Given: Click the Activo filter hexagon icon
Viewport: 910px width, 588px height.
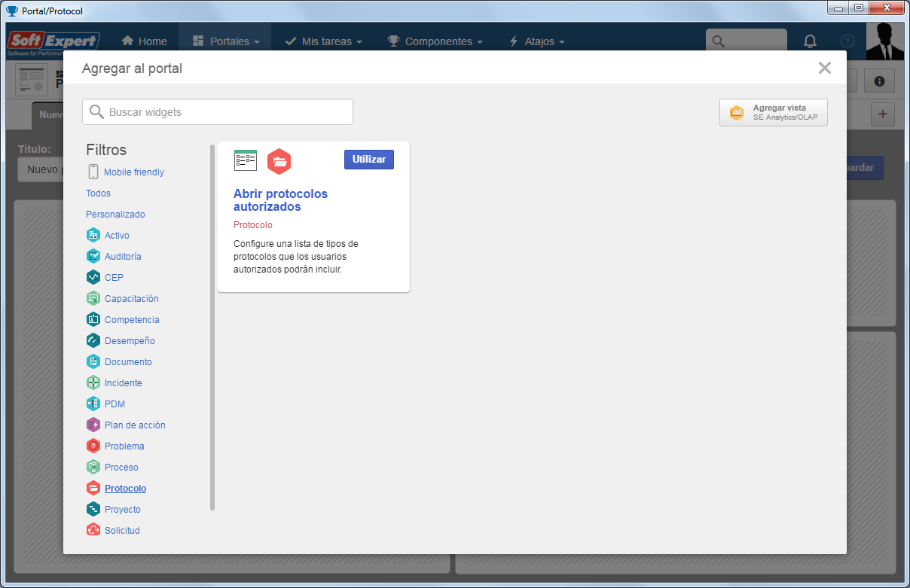Looking at the screenshot, I should tap(93, 235).
